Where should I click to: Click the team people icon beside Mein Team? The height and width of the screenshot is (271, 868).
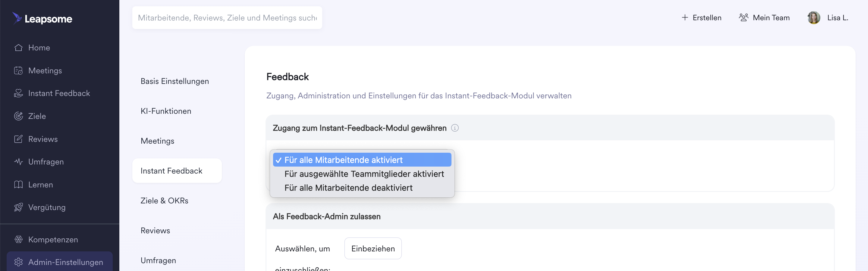coord(743,18)
